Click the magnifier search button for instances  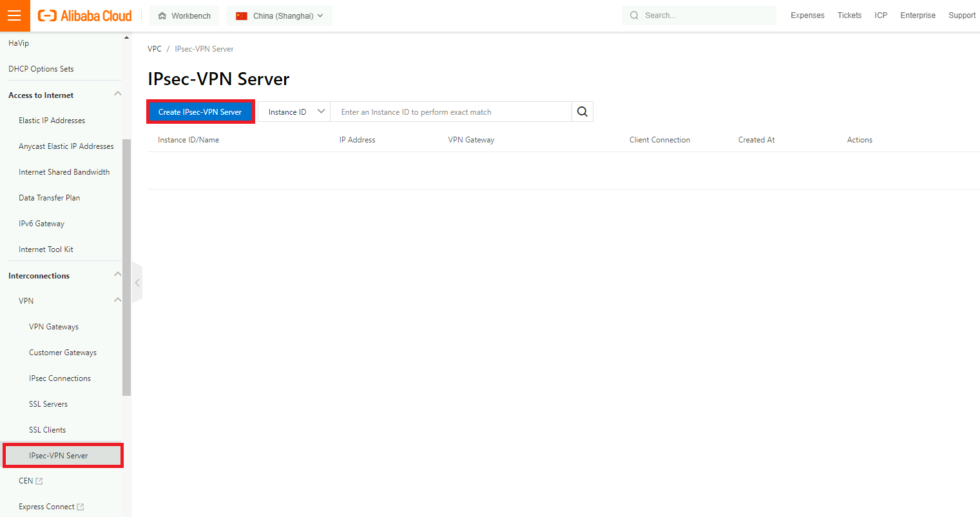coord(582,112)
